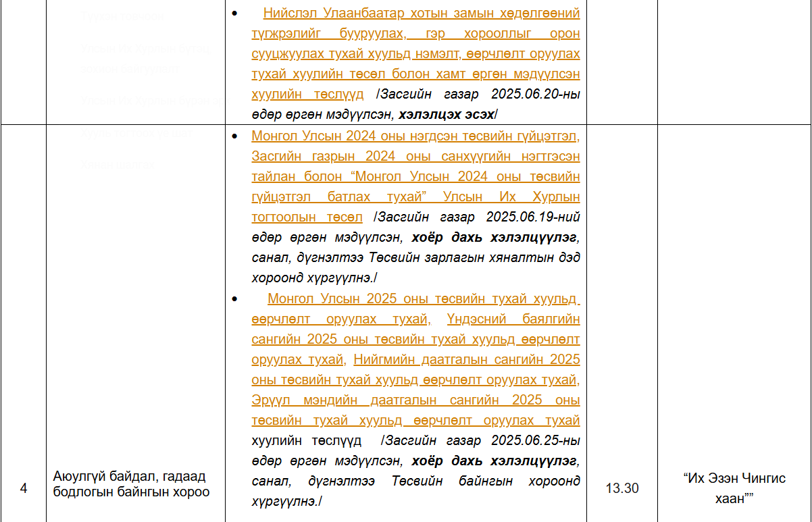Open link "Монгол Улсын 2024 оны нэгдсэн төсвийн гүйцэтгэл"

click(x=415, y=136)
